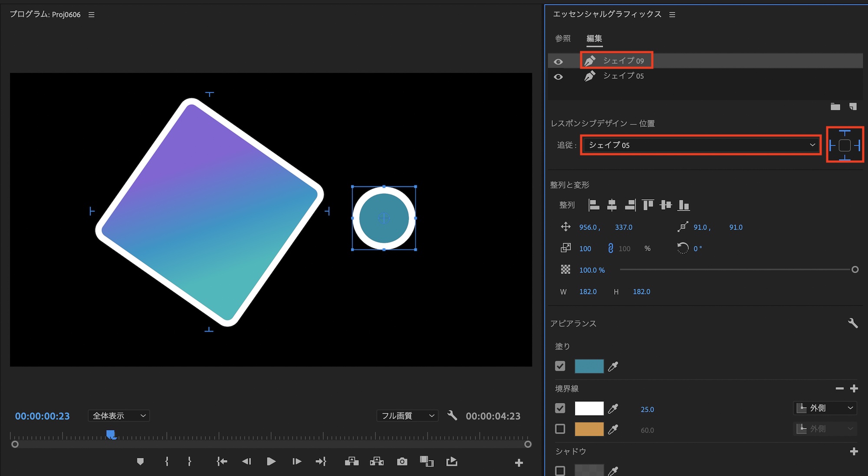Switch to the 参照 tab
This screenshot has height=476, width=868.
[x=562, y=39]
